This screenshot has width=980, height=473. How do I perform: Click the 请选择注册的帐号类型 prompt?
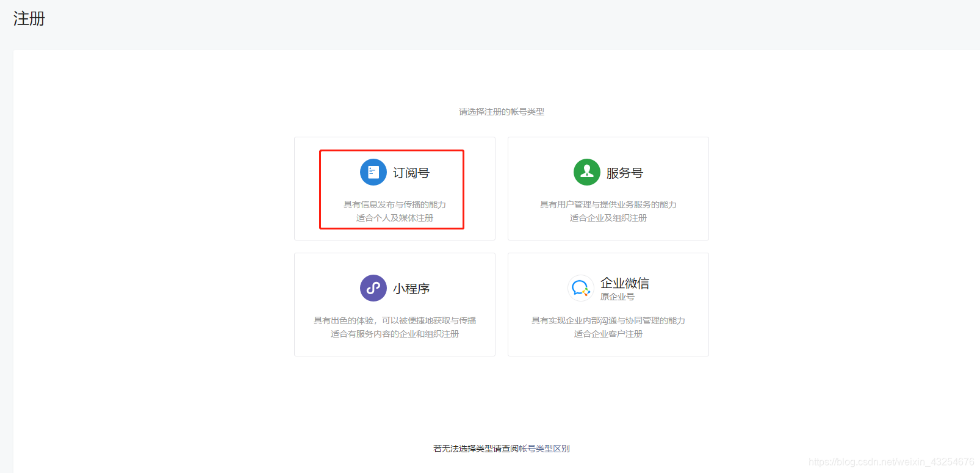coord(502,112)
